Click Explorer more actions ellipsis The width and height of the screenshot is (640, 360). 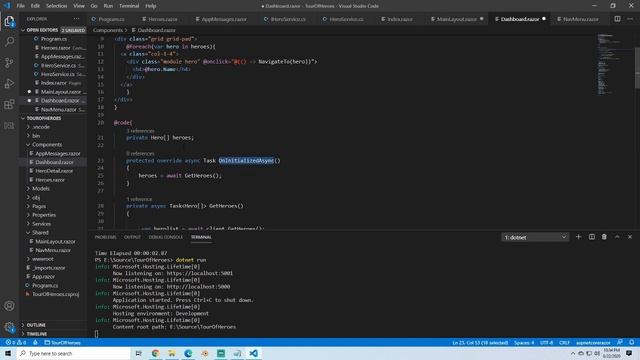(76, 19)
